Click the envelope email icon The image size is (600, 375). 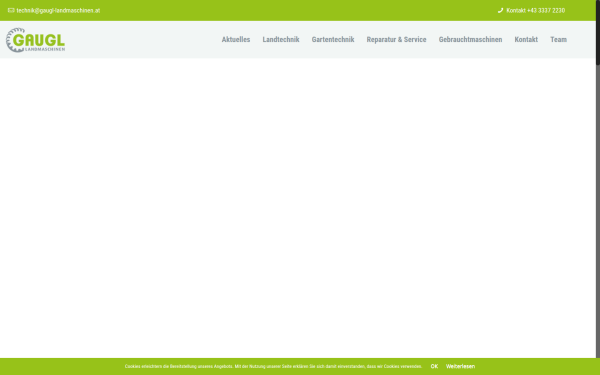[x=11, y=10]
